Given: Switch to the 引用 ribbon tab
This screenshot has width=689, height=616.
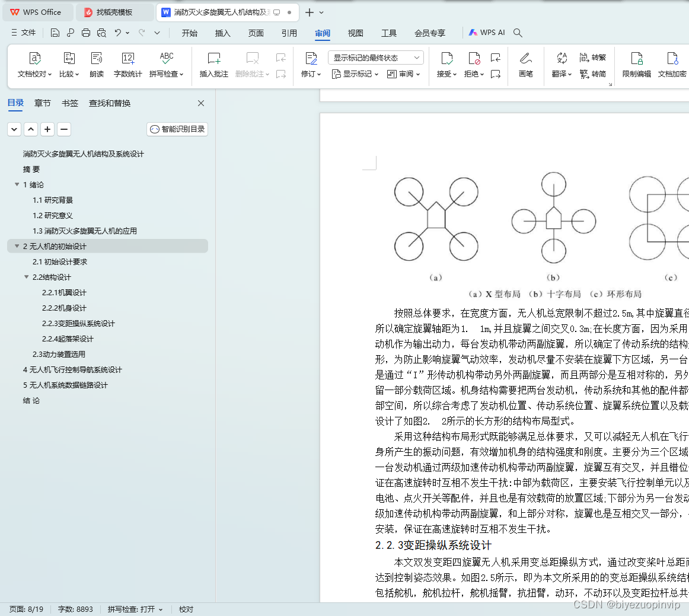Looking at the screenshot, I should (x=289, y=33).
